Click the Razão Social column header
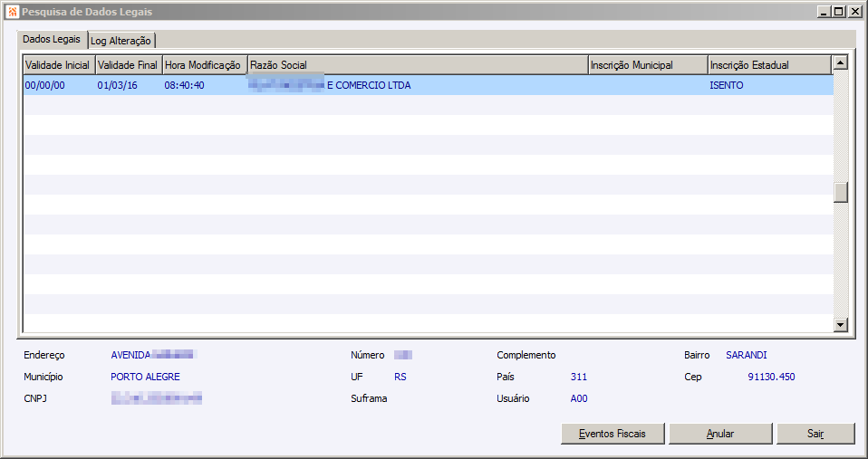 pos(418,64)
